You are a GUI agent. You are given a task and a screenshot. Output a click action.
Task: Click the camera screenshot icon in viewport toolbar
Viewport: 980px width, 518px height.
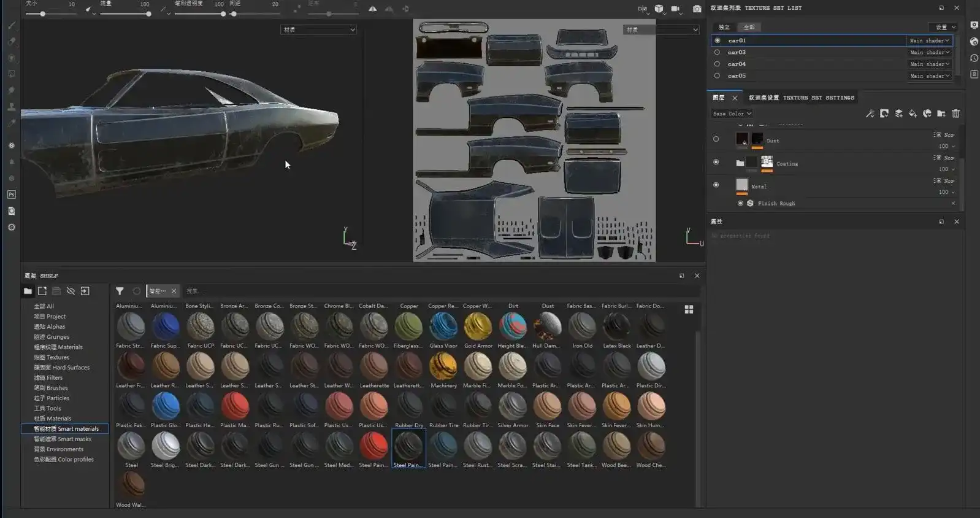coord(697,9)
